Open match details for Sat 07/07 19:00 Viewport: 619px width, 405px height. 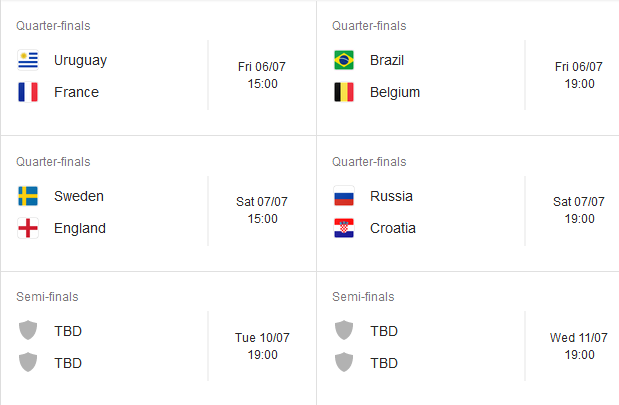tap(579, 210)
